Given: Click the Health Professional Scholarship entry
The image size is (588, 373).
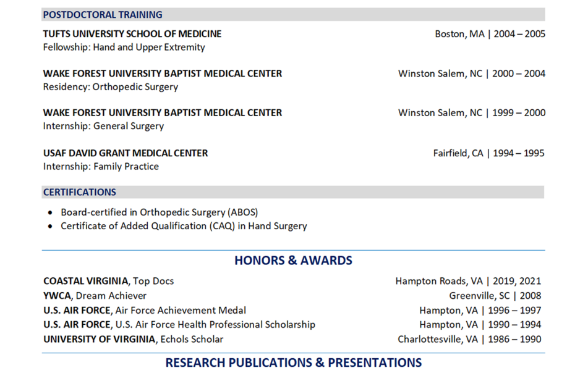Looking at the screenshot, I should (179, 324).
